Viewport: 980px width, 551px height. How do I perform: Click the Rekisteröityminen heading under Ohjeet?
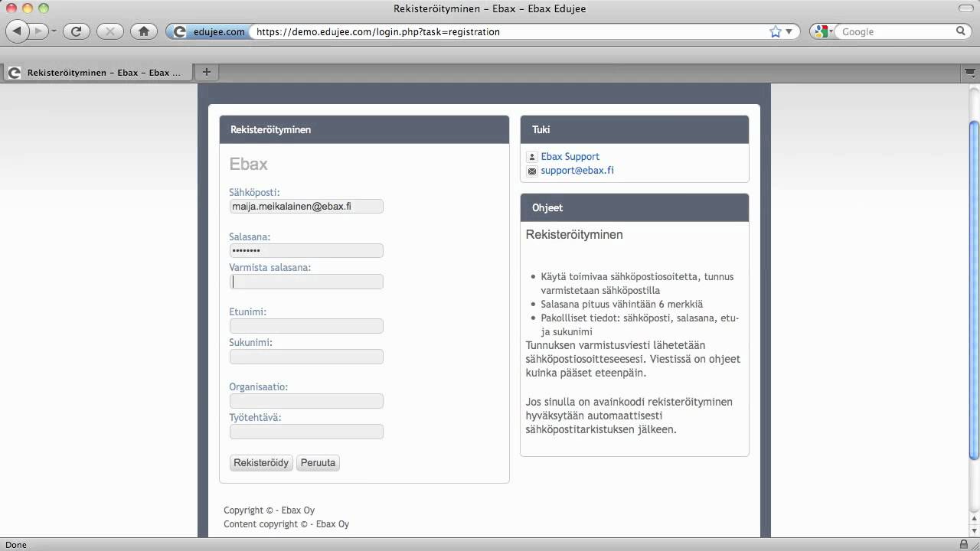coord(574,235)
